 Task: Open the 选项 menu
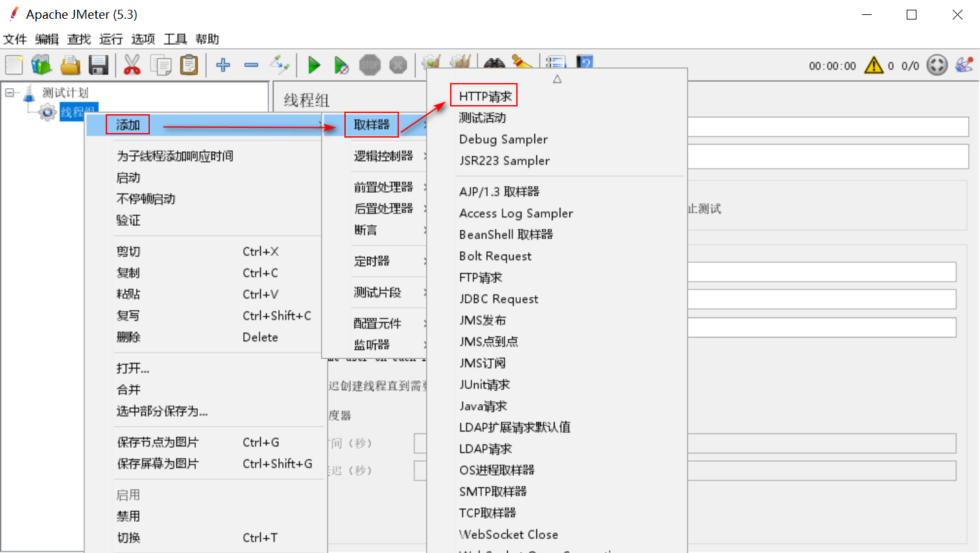[x=143, y=39]
